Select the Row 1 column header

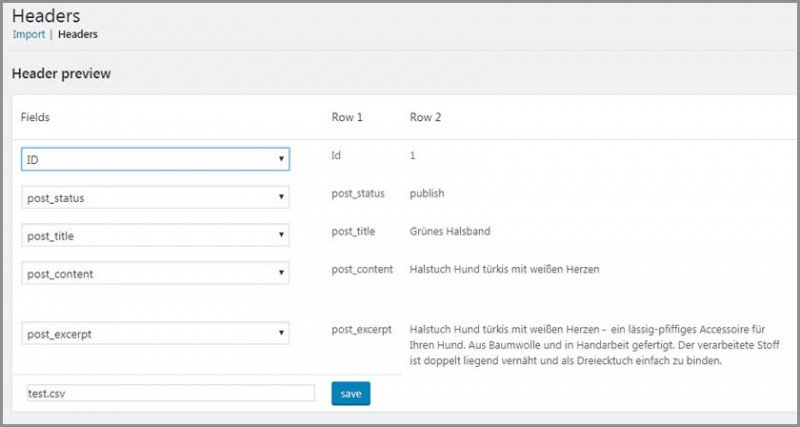pos(346,117)
